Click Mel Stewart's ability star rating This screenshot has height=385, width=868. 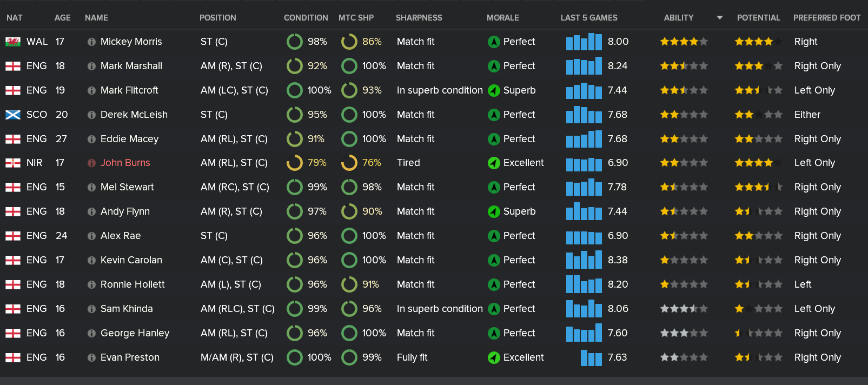pos(684,187)
